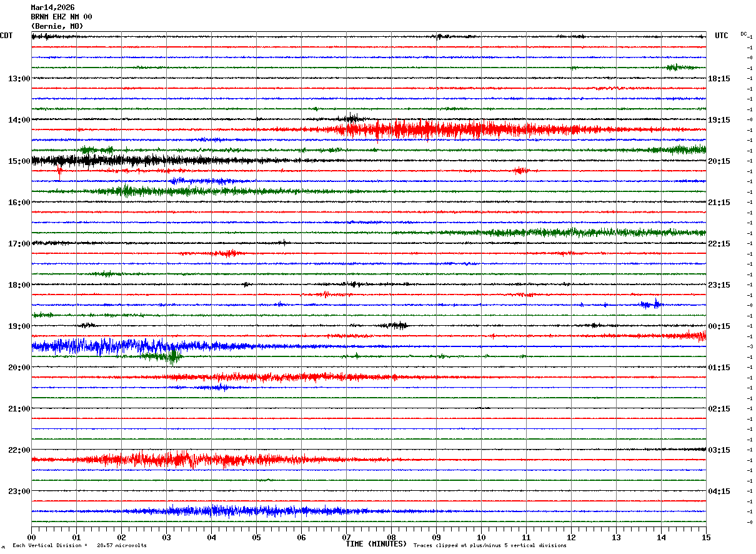The image size is (756, 554).
Task: Click the "-3" DC offset value
Action: [750, 346]
